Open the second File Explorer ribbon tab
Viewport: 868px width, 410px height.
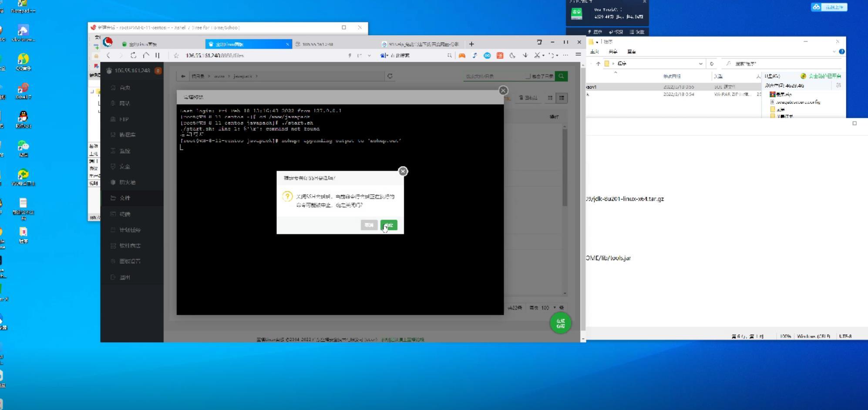[x=613, y=51]
